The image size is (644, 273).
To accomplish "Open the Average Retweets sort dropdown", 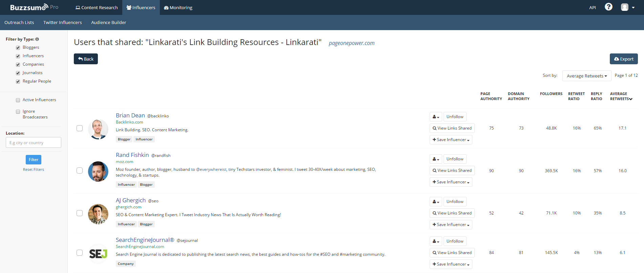I will tap(586, 76).
